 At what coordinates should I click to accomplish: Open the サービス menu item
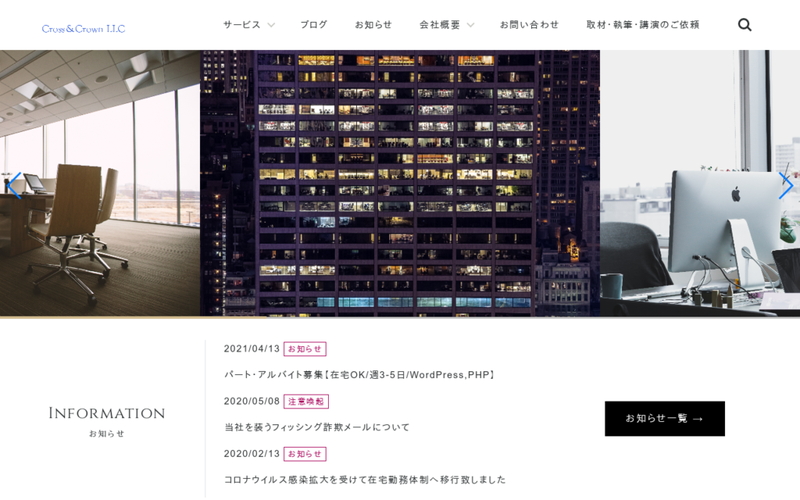242,24
